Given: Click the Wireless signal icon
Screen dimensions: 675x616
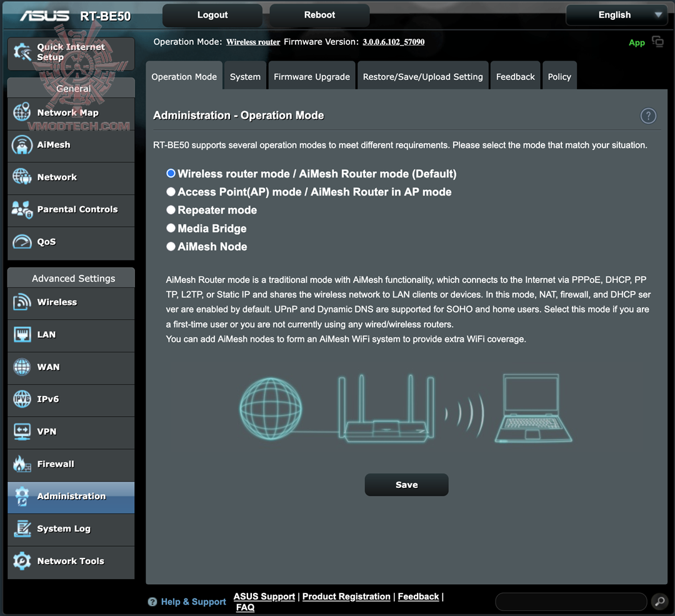Looking at the screenshot, I should [x=22, y=302].
